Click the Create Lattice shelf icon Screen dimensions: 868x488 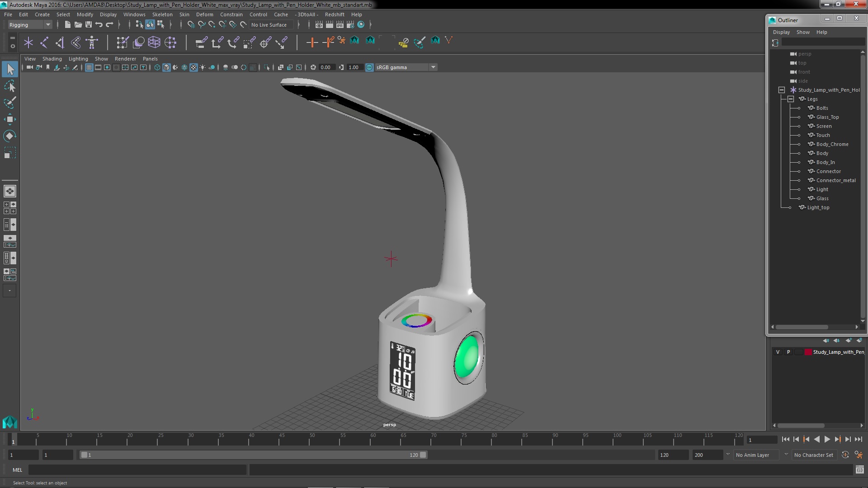(154, 42)
